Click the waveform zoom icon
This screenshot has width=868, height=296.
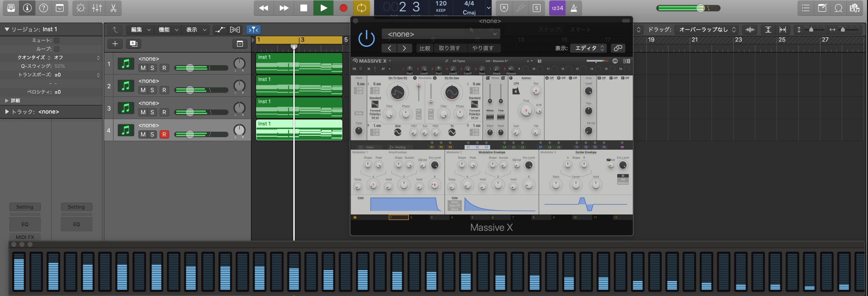(750, 30)
